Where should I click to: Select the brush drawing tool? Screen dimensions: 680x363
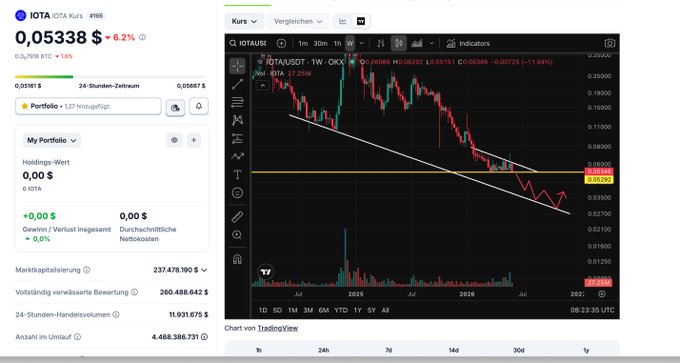(x=237, y=156)
